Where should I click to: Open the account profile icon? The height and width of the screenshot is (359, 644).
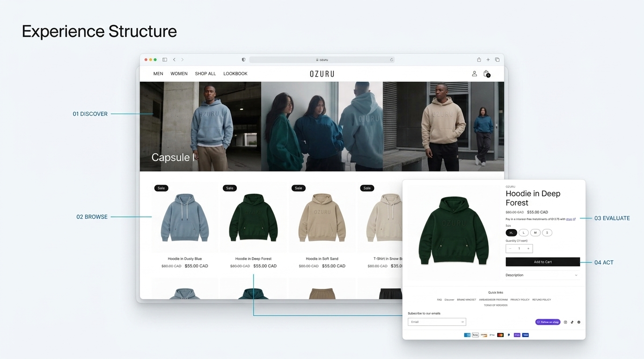[x=474, y=73]
